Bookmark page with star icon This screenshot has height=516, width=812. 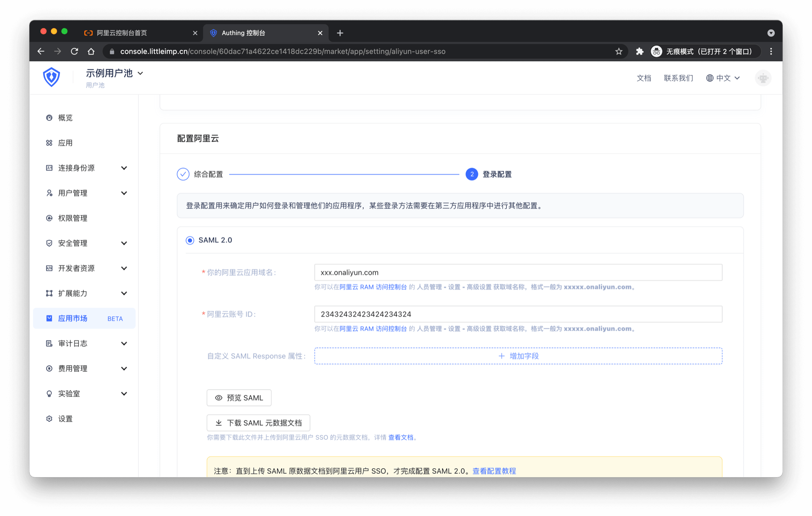pos(619,52)
